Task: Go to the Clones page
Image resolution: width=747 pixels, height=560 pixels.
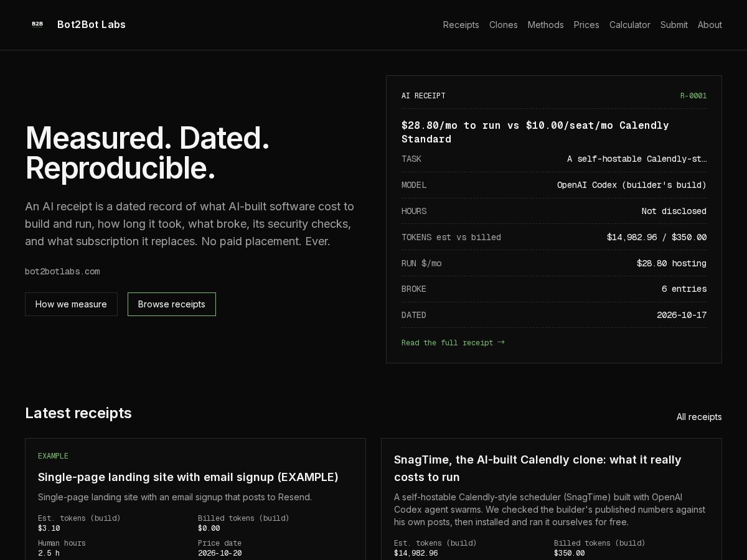Action: click(x=504, y=25)
